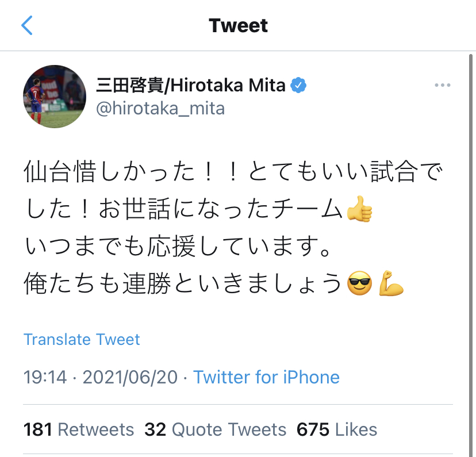Image resolution: width=476 pixels, height=457 pixels.
Task: Open the Twitter for iPhone source link
Action: coord(266,377)
